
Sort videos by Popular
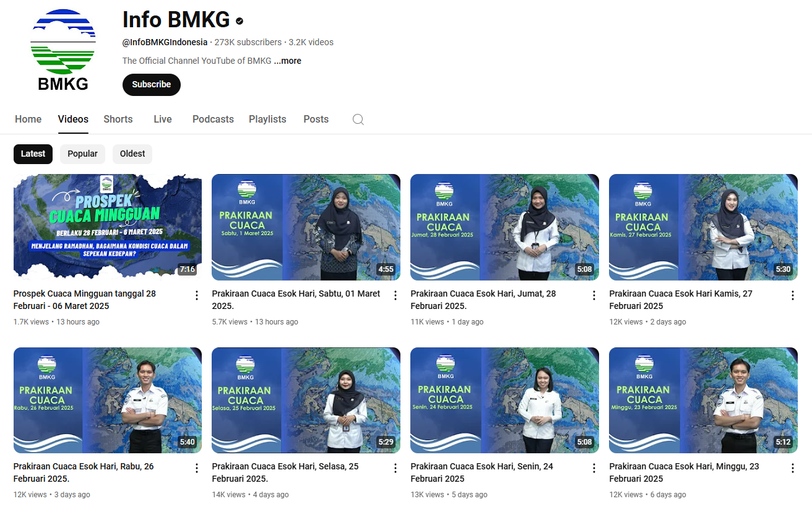82,154
